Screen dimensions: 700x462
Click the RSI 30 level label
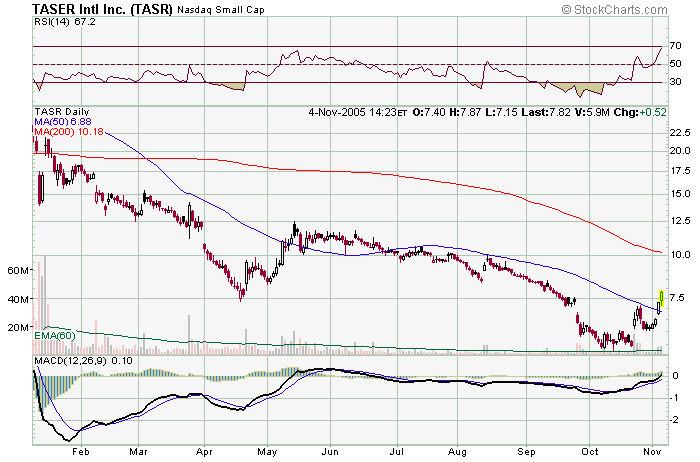(675, 81)
